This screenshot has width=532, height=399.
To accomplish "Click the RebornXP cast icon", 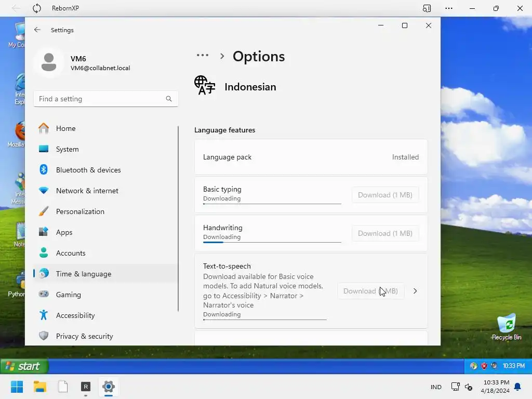I will [427, 8].
